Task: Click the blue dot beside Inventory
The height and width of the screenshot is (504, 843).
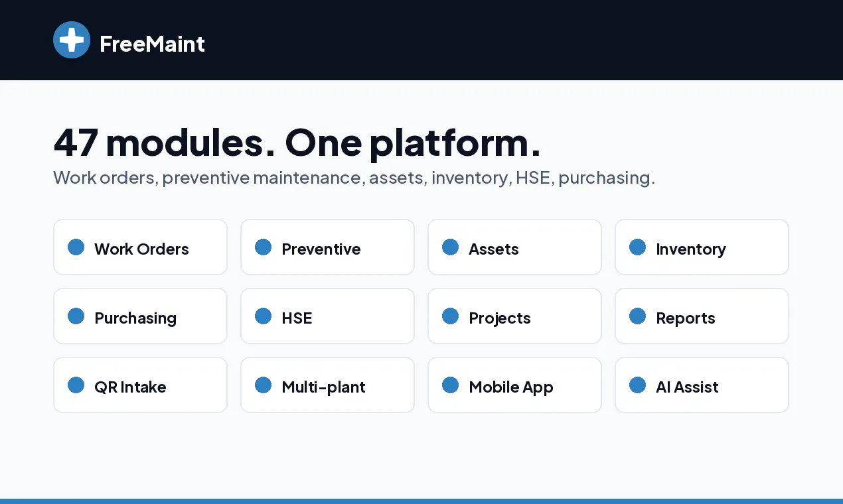Action: pyautogui.click(x=638, y=247)
